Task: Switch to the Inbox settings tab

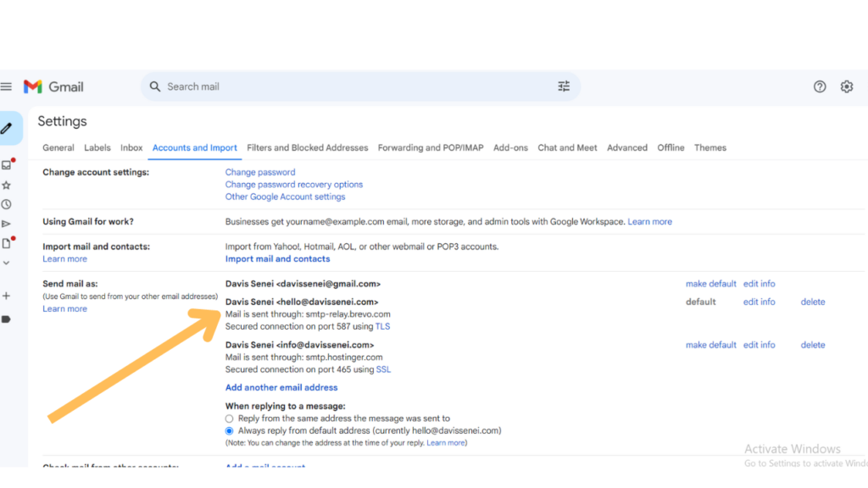Action: point(131,147)
